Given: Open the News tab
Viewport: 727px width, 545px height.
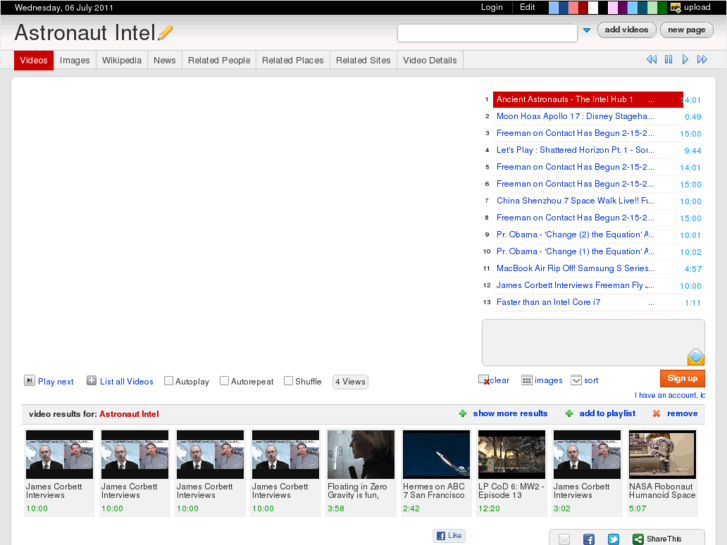Looking at the screenshot, I should [165, 60].
